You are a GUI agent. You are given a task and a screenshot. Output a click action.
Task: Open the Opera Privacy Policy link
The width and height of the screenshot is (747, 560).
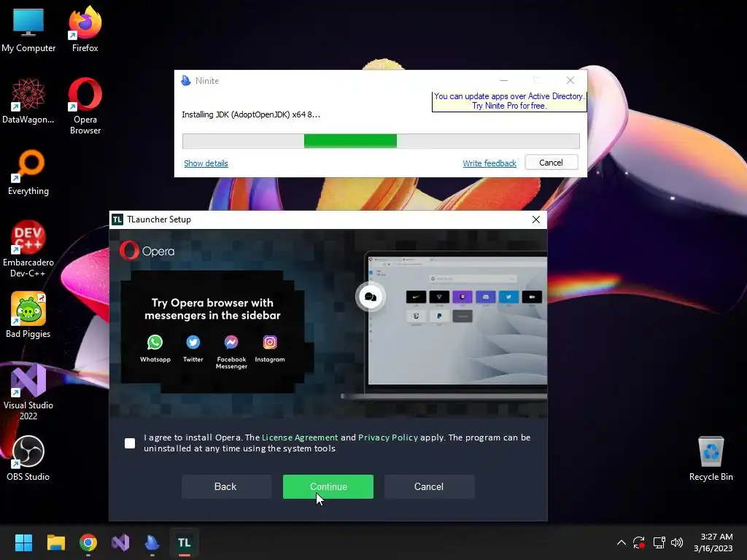(x=388, y=437)
